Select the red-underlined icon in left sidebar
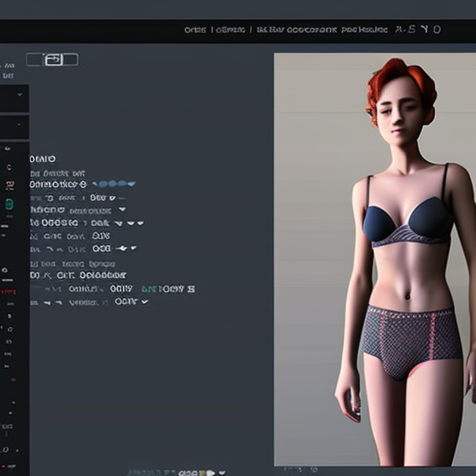The width and height of the screenshot is (476, 476). (9, 185)
